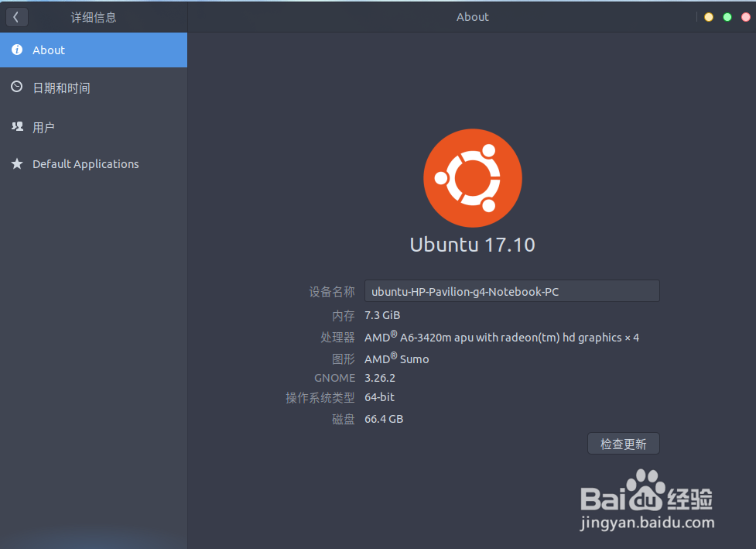
Task: Click the 64-bit OS type value
Action: tap(379, 397)
